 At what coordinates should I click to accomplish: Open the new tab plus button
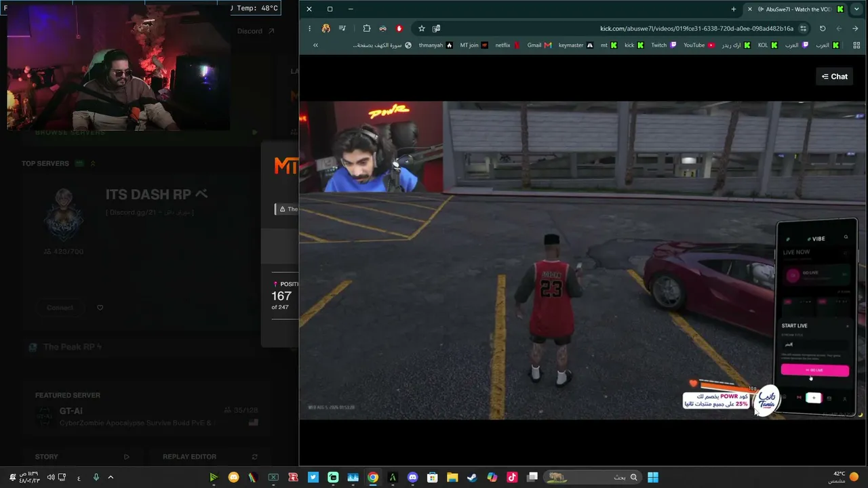pyautogui.click(x=734, y=9)
